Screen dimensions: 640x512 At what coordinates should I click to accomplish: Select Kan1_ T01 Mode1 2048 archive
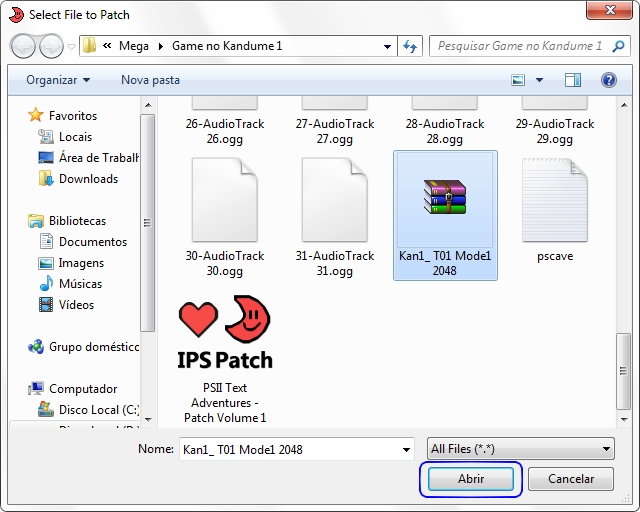coord(445,215)
